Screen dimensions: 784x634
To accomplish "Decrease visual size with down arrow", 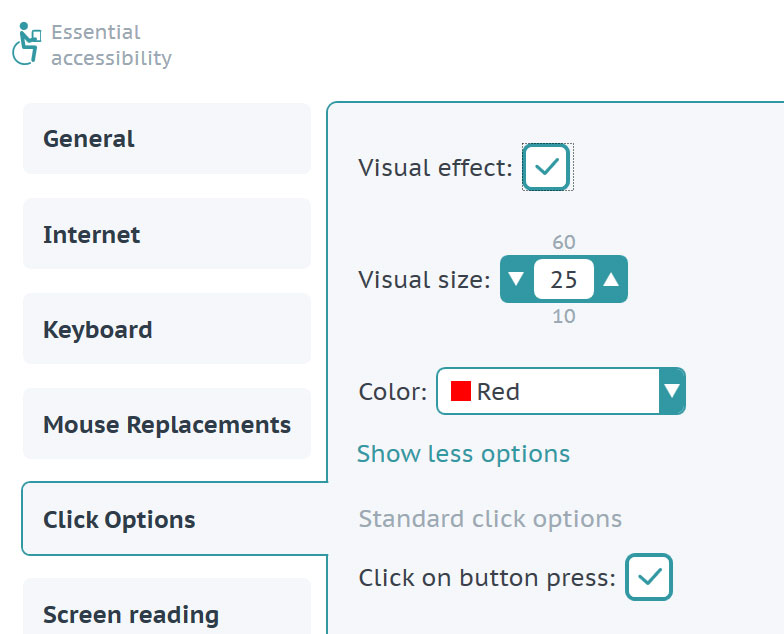I will point(516,279).
